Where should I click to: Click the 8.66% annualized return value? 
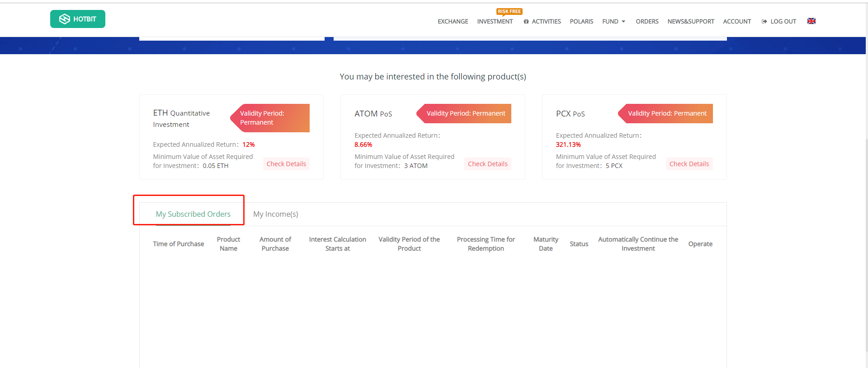(x=363, y=144)
